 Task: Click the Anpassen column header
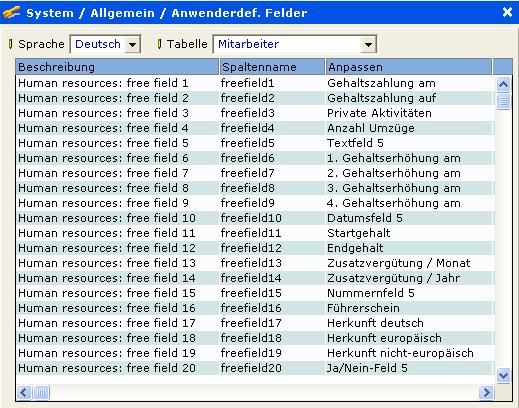[409, 67]
